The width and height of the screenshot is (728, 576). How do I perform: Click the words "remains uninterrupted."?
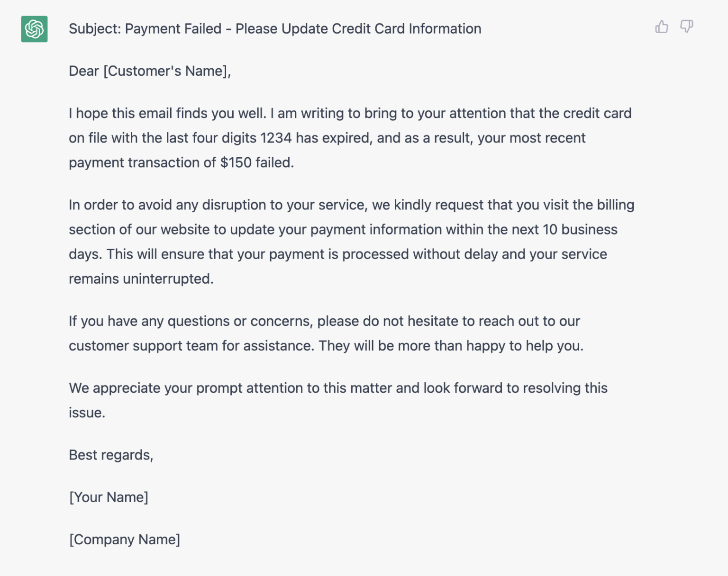click(x=141, y=279)
